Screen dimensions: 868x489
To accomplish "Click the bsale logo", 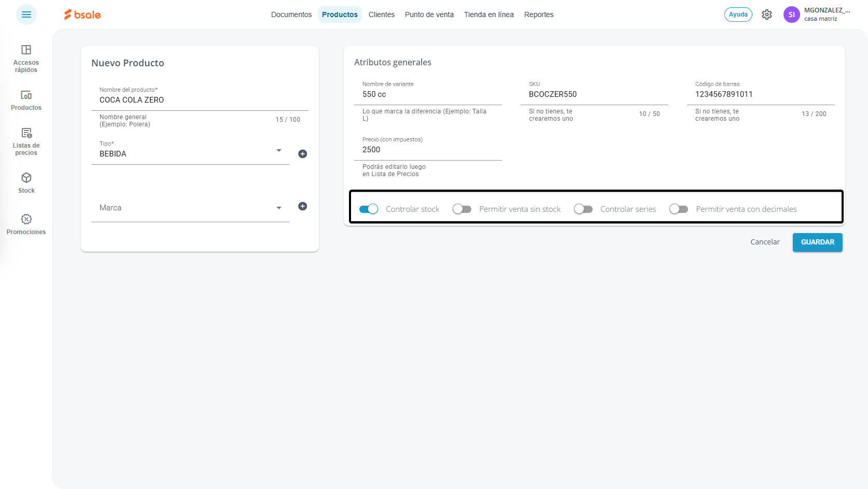I will point(82,15).
